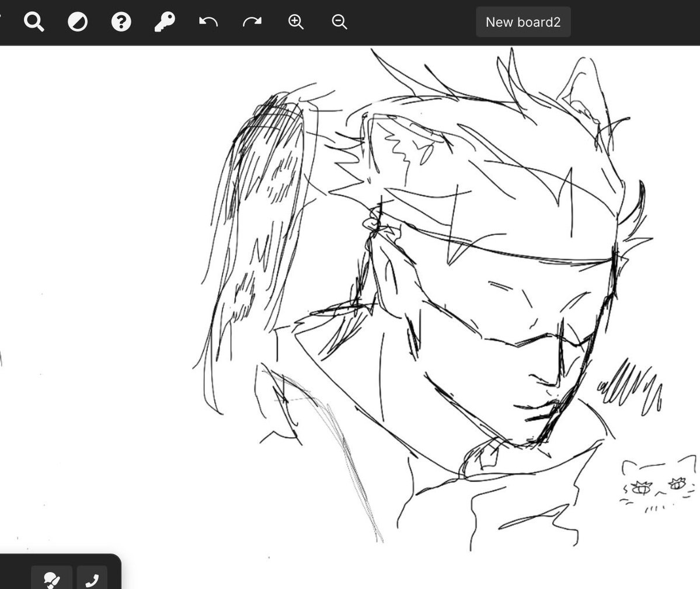The width and height of the screenshot is (700, 589).
Task: Undo the last stroke
Action: tap(208, 22)
